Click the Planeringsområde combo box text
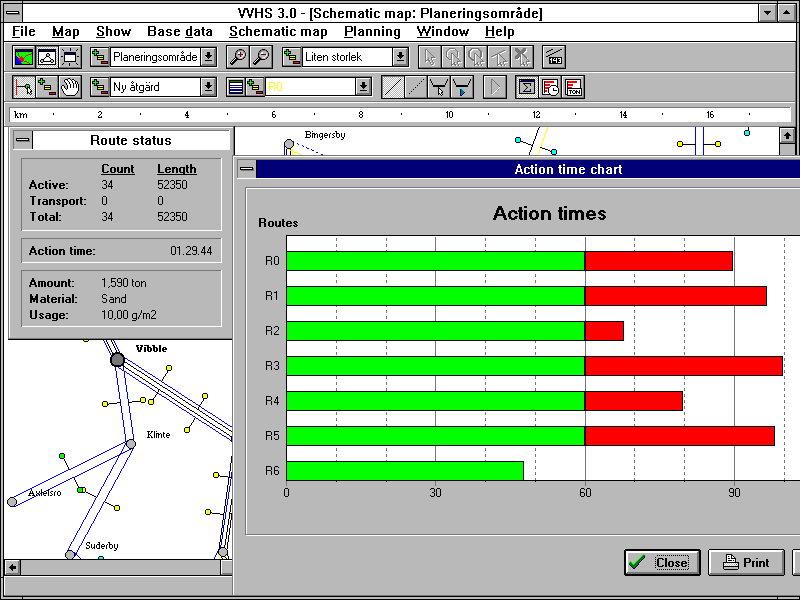 click(x=155, y=57)
